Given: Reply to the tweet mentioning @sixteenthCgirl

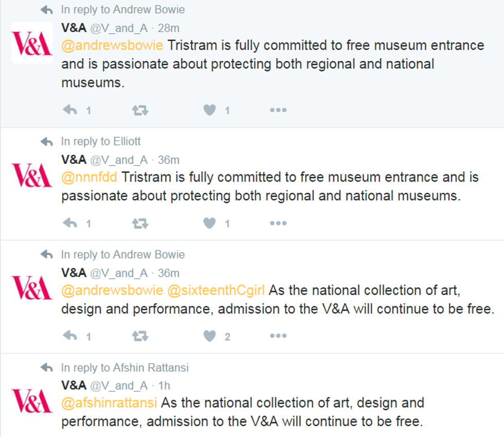Looking at the screenshot, I should point(70,336).
